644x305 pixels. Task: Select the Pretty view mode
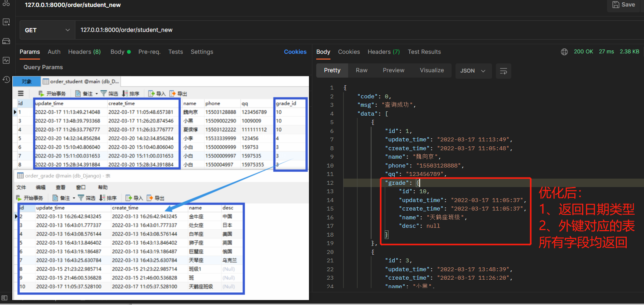tap(332, 71)
